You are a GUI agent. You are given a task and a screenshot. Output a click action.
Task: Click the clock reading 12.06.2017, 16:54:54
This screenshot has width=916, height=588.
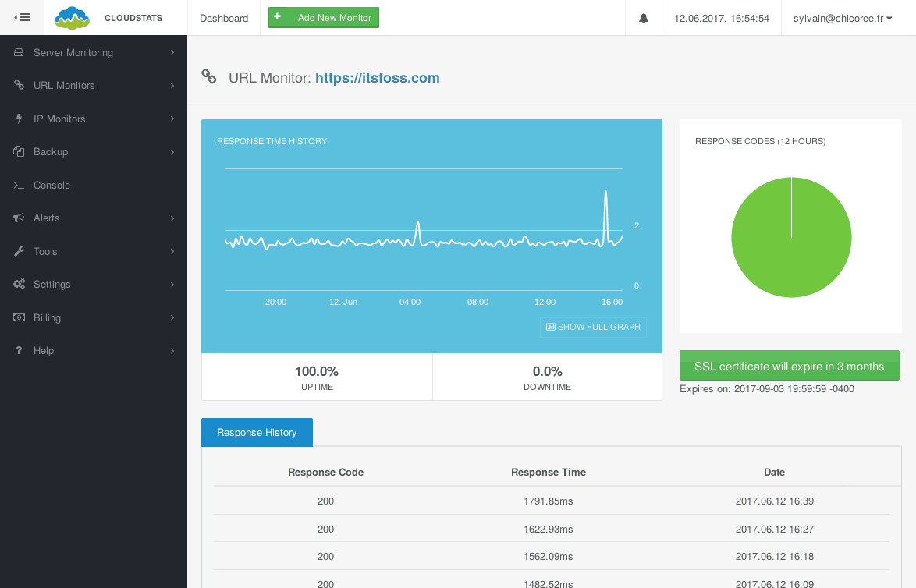point(722,18)
